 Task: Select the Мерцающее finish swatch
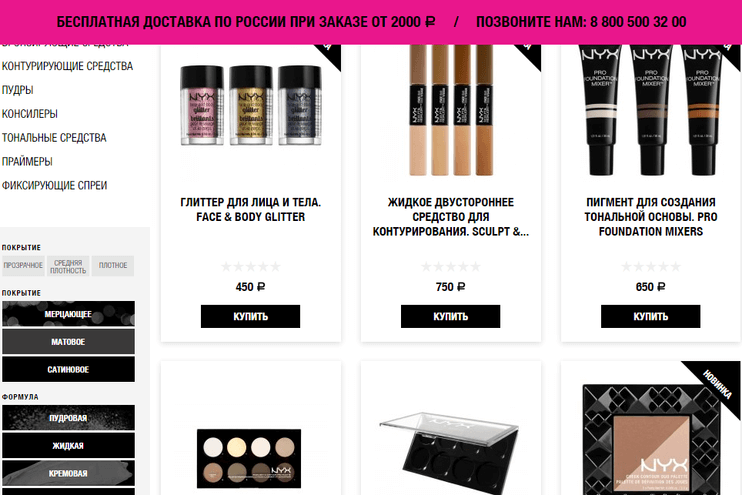(68, 314)
